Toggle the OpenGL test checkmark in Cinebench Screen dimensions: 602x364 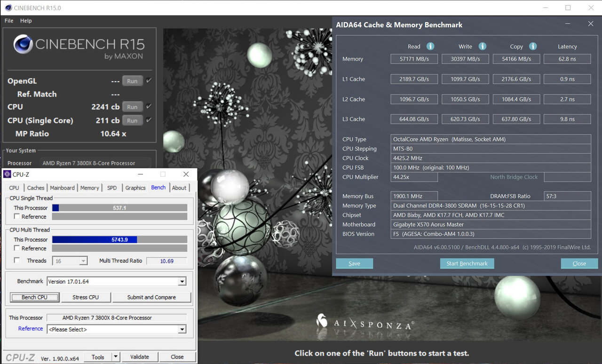click(x=149, y=81)
